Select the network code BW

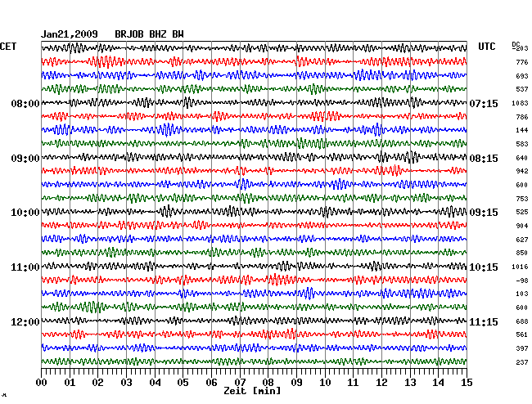click(x=178, y=34)
